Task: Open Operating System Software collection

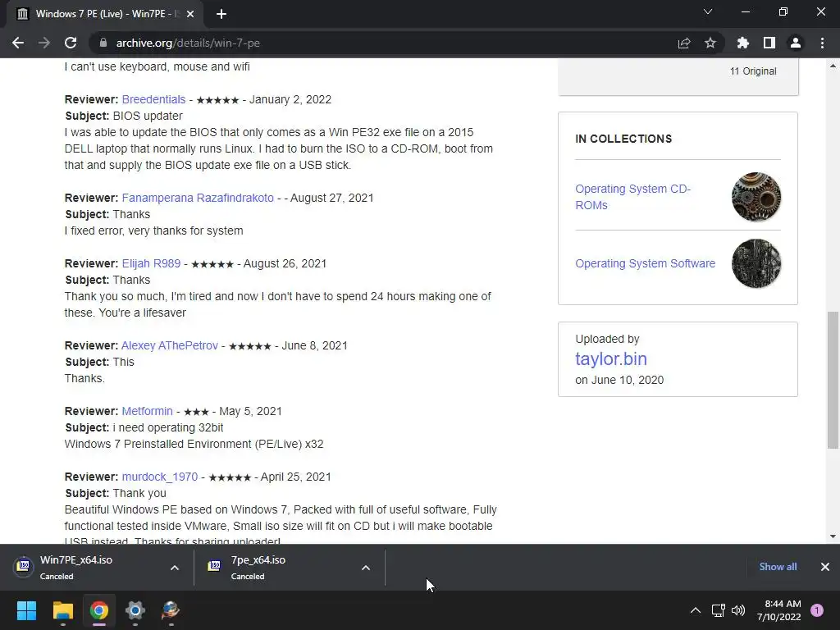Action: (x=645, y=263)
